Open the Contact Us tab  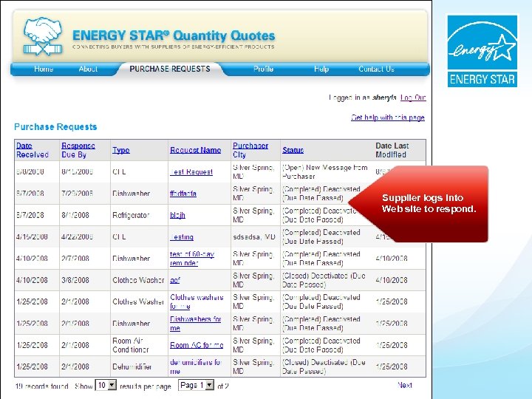pos(376,69)
